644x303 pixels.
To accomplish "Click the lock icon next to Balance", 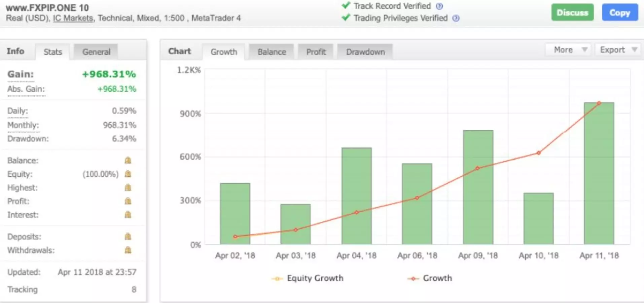I will pyautogui.click(x=128, y=160).
